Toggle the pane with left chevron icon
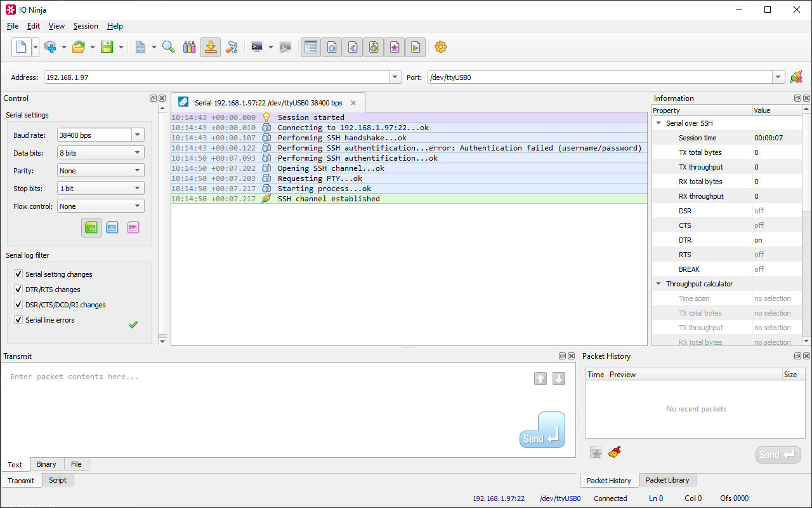The width and height of the screenshot is (812, 508). click(353, 47)
